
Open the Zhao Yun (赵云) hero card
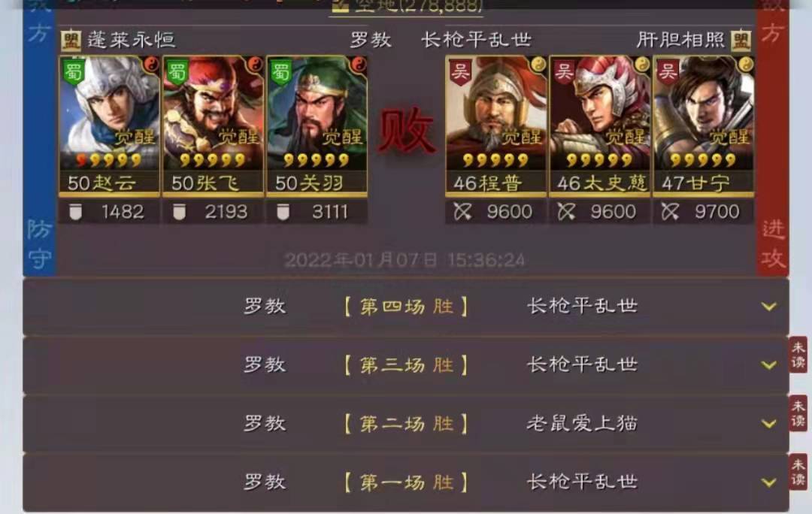click(x=109, y=125)
